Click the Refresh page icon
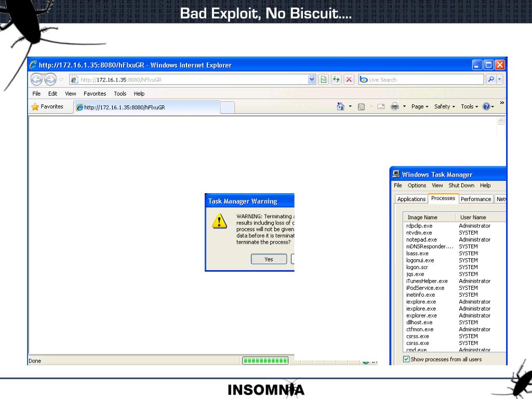 336,79
